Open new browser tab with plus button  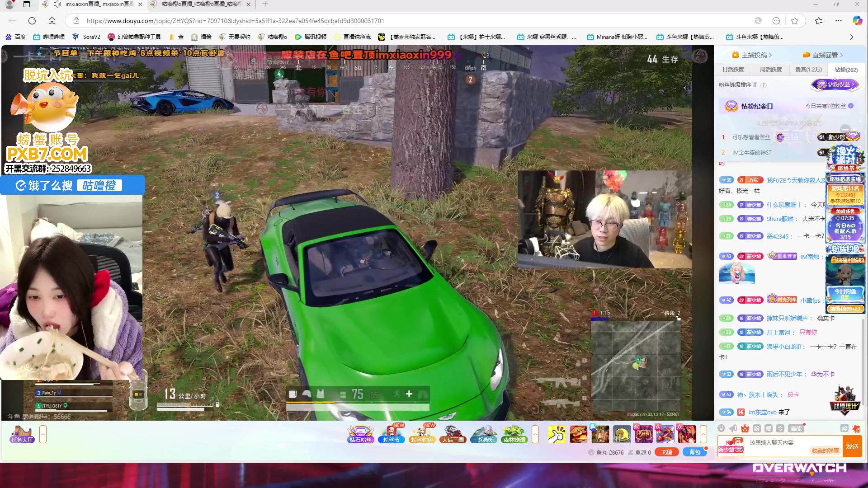click(x=265, y=5)
